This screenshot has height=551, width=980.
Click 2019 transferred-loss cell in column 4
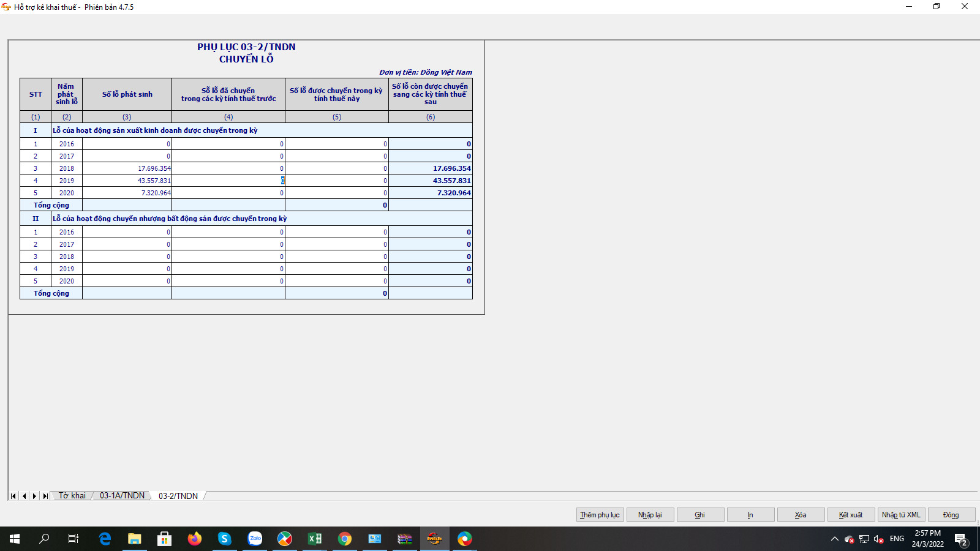[x=228, y=181]
